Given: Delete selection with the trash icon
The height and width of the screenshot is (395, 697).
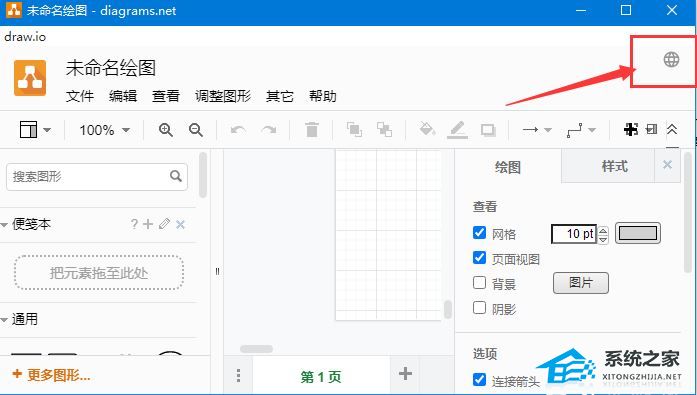Looking at the screenshot, I should coord(312,130).
